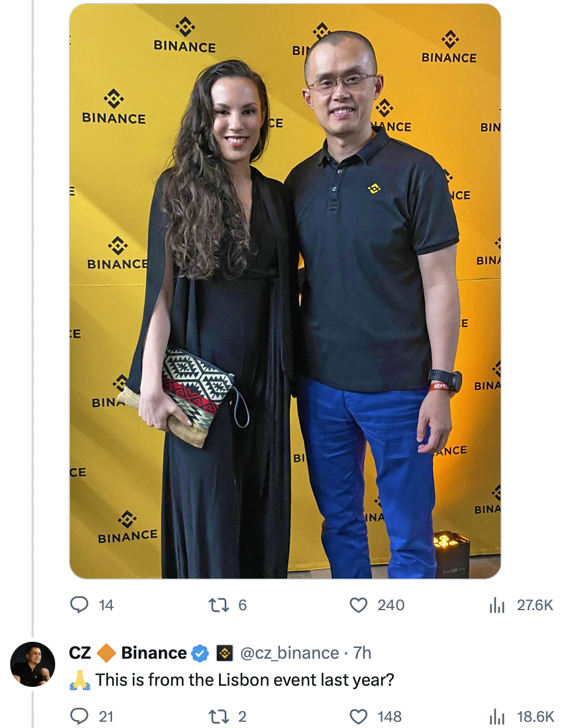Click the tweet text about the Lisbon event
Viewport: 562px width, 728px height.
(244, 680)
